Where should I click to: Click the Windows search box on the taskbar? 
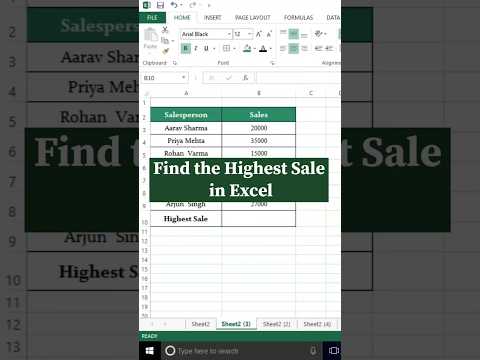point(242,351)
